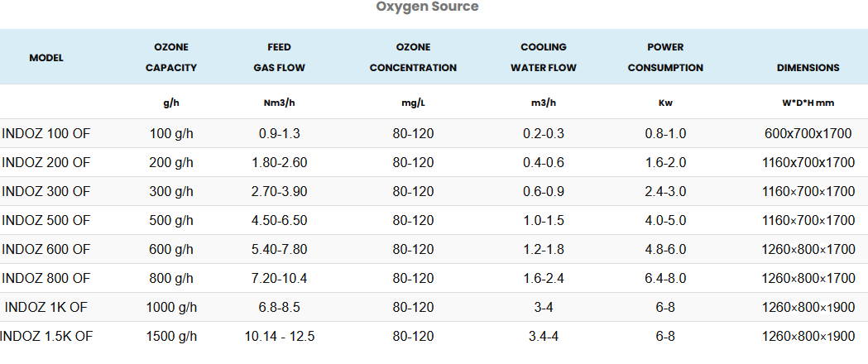Select the 1000 g/h capacity cell
The width and height of the screenshot is (868, 364).
(x=171, y=307)
